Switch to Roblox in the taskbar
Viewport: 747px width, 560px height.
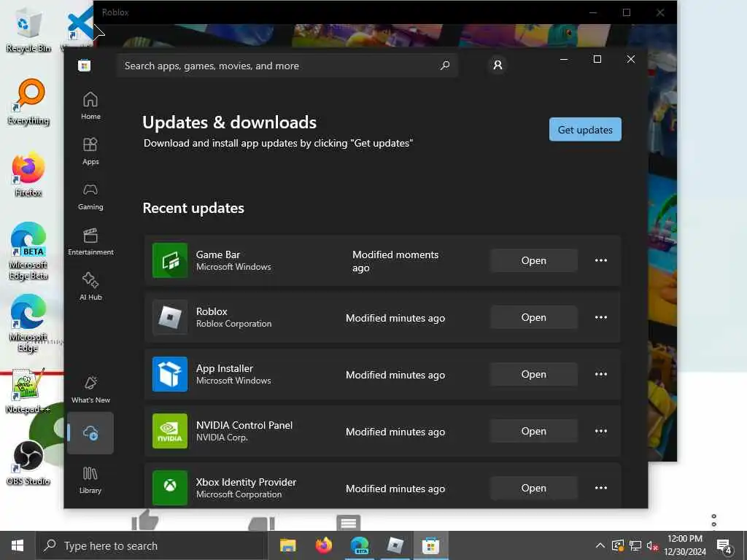(395, 545)
